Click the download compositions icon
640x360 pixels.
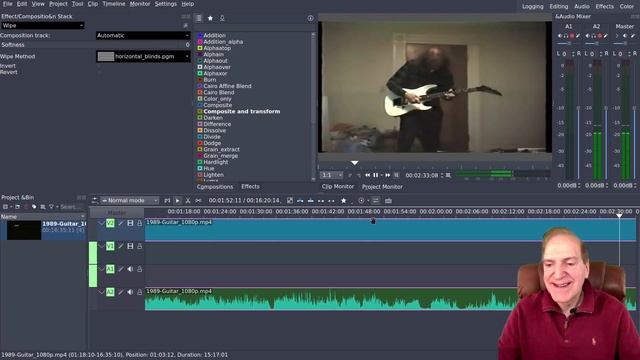click(x=222, y=18)
